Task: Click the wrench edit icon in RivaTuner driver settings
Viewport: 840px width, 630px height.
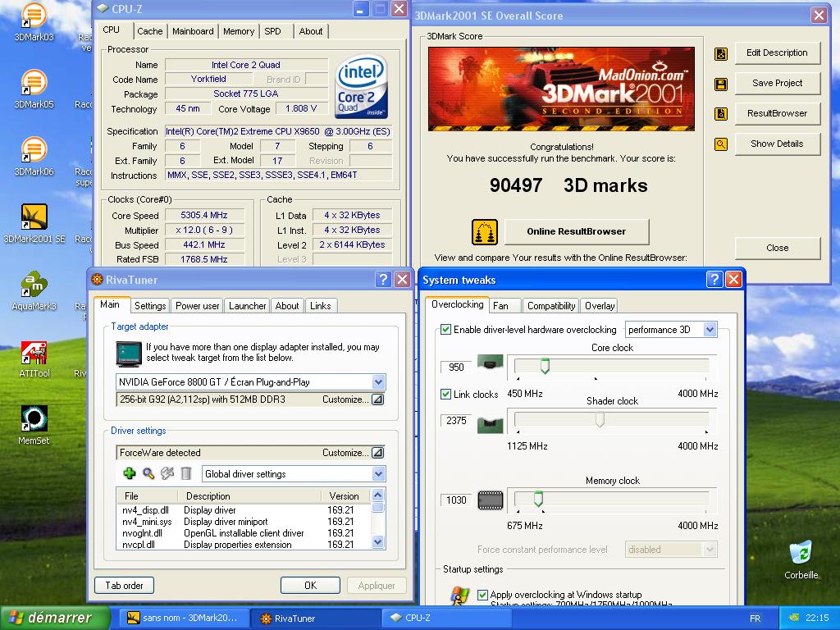Action: pyautogui.click(x=167, y=473)
